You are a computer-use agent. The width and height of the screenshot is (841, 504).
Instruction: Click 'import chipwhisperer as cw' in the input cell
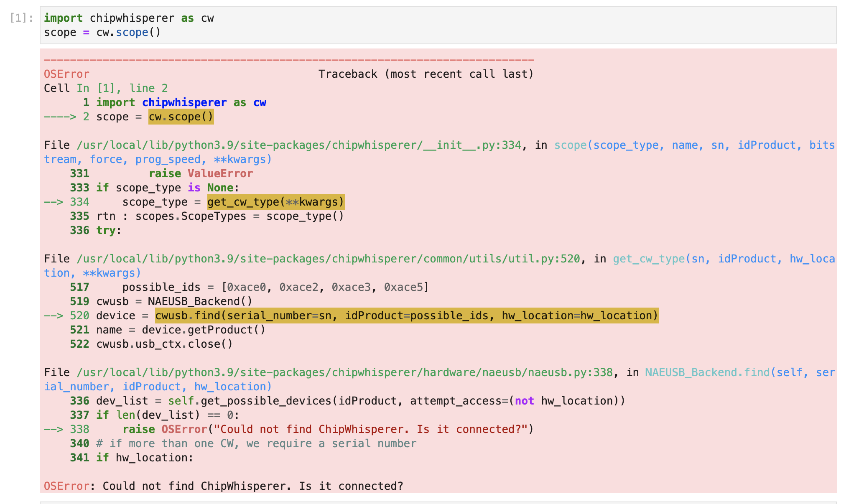pyautogui.click(x=129, y=18)
